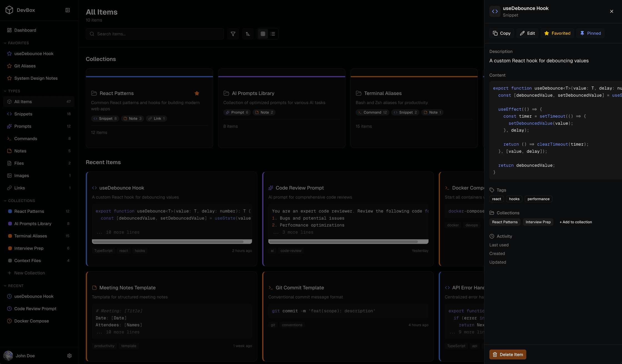Click Prompt 6 chip on AI Prompts card
The width and height of the screenshot is (622, 364).
pos(237,112)
